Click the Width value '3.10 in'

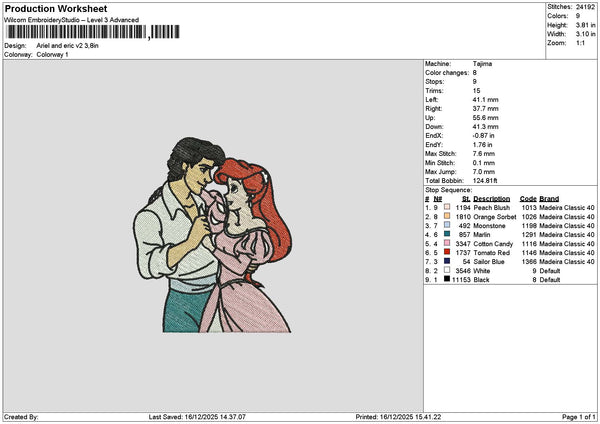(x=585, y=34)
